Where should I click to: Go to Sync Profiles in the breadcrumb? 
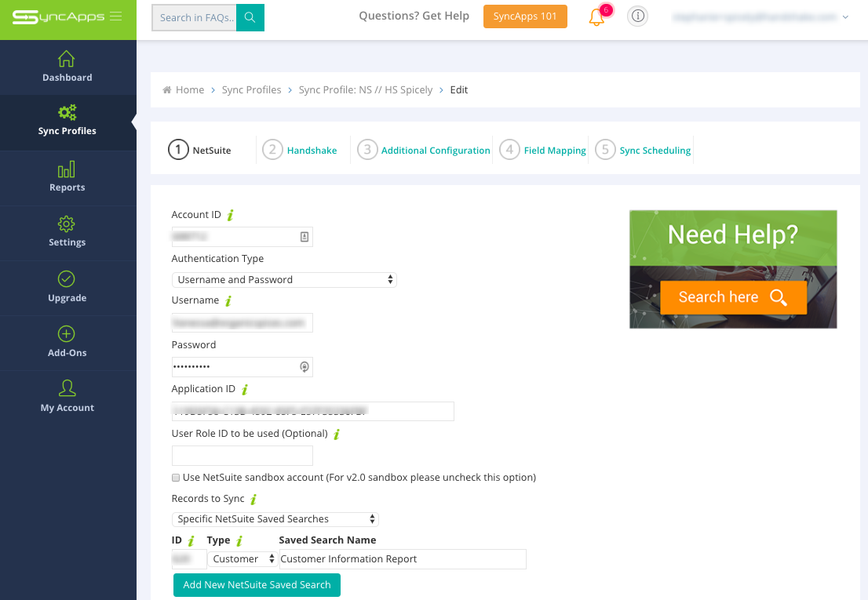[x=251, y=89]
